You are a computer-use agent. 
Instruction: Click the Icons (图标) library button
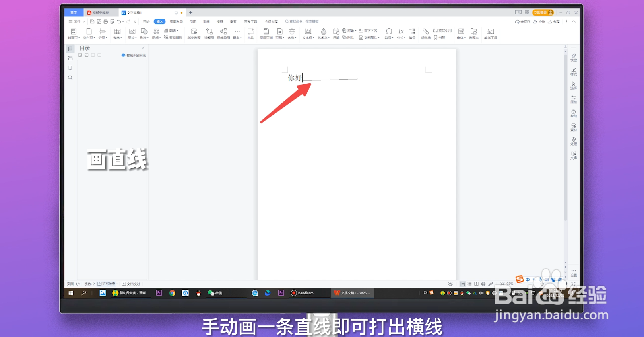tap(156, 34)
